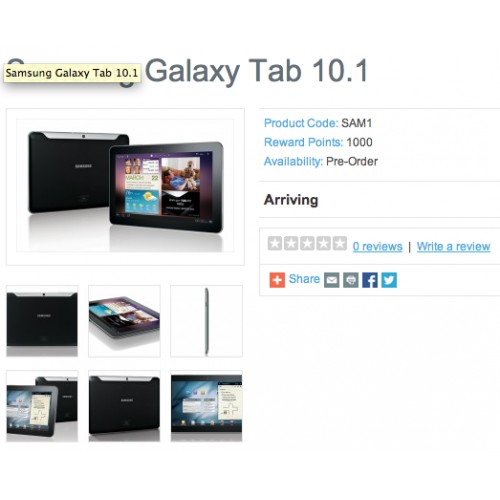View thumbnail of tablet lying angled
Image resolution: width=500 pixels, height=500 pixels.
(x=124, y=321)
